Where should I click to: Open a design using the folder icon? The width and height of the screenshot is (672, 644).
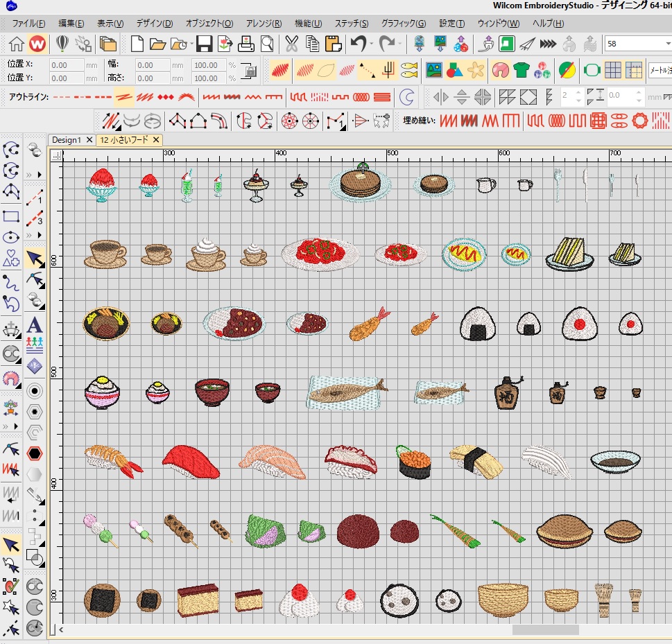[157, 44]
